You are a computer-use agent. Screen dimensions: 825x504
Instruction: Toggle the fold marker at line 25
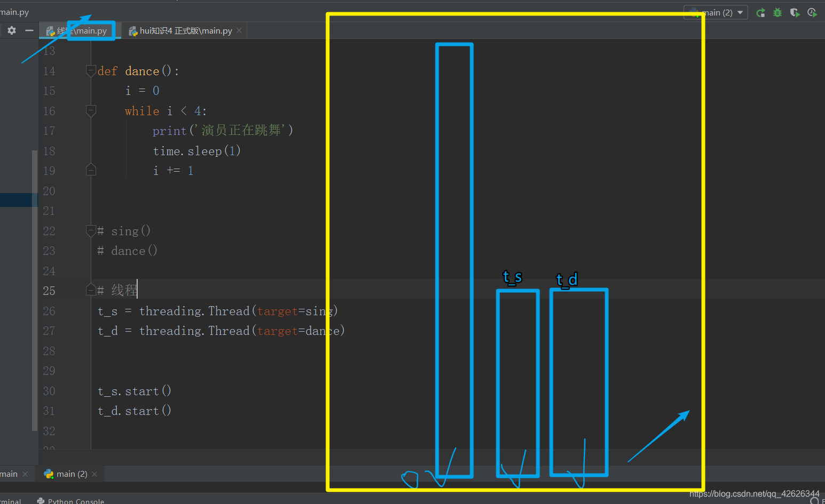click(x=91, y=290)
